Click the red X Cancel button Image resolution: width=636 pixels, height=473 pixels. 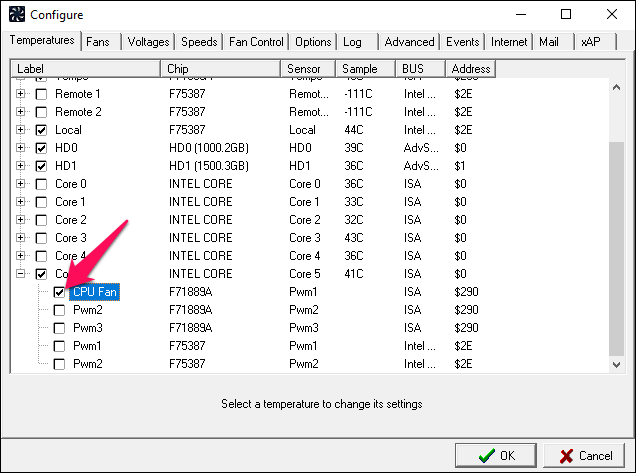[585, 456]
